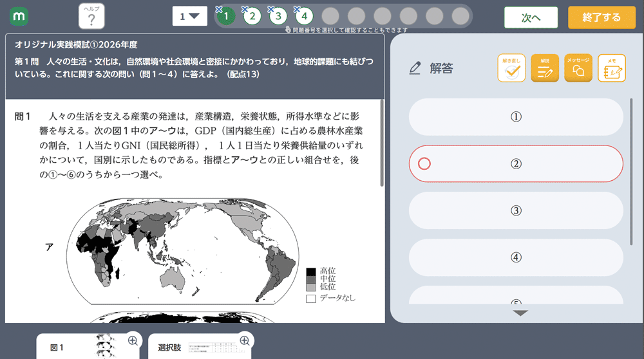Open the question number 1 dropdown

190,17
